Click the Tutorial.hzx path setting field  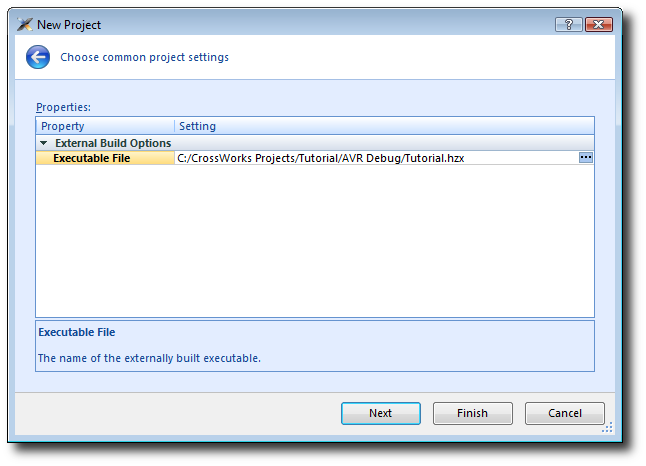(320, 158)
